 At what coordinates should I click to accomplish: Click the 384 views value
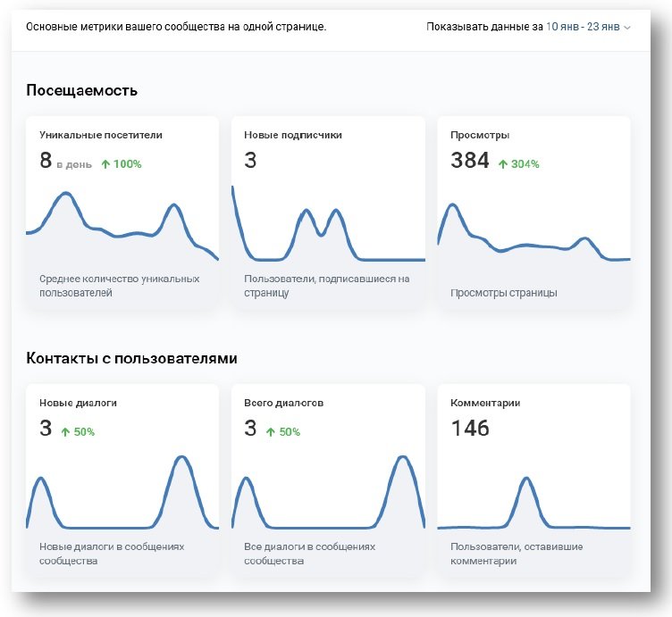pyautogui.click(x=470, y=161)
